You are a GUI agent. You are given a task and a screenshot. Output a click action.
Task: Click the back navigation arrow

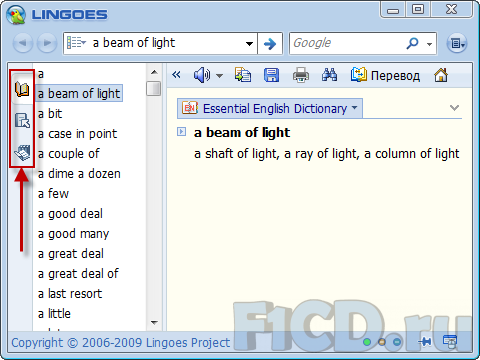click(23, 43)
